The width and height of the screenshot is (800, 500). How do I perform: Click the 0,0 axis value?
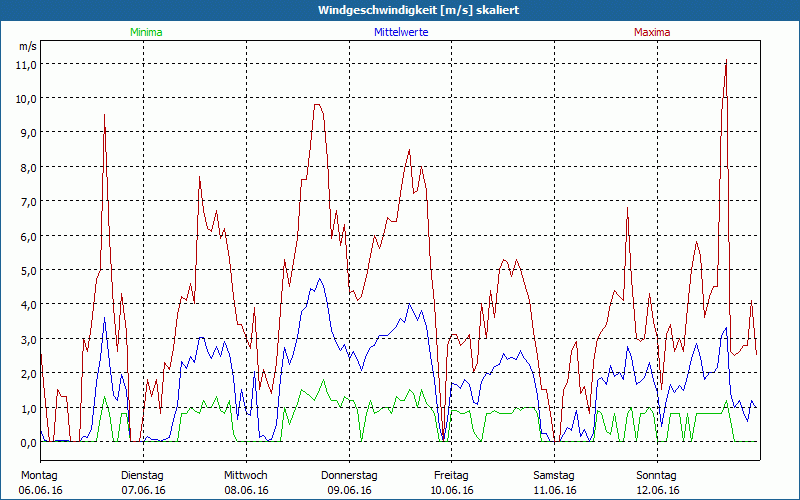[x=28, y=443]
